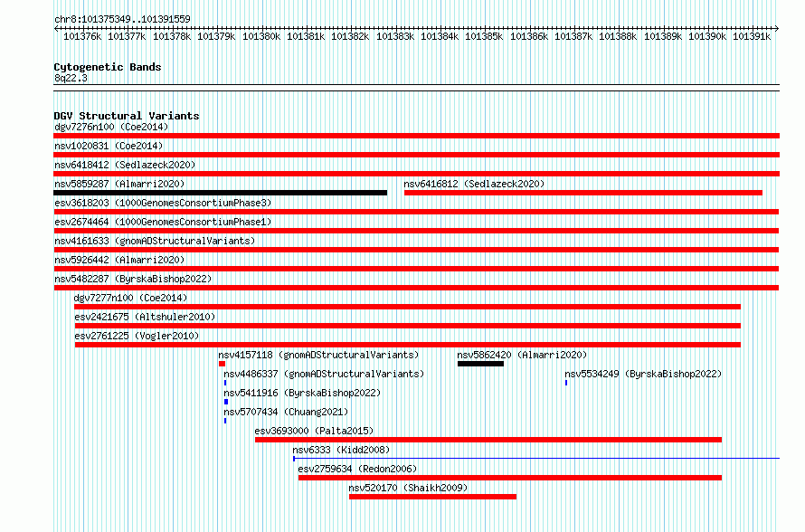This screenshot has width=805, height=532.
Task: Select nsv5482287 (ByrskaBishop2022) variant label
Action: (133, 279)
